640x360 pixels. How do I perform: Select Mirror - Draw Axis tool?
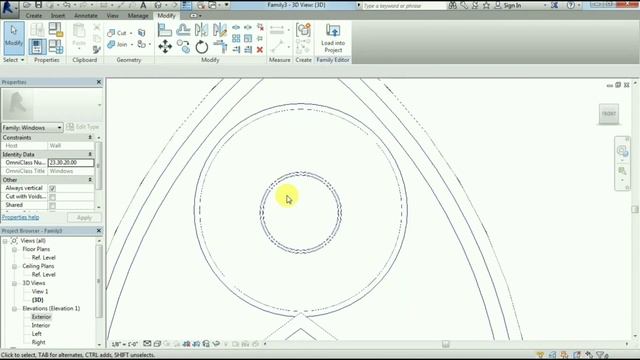(220, 30)
